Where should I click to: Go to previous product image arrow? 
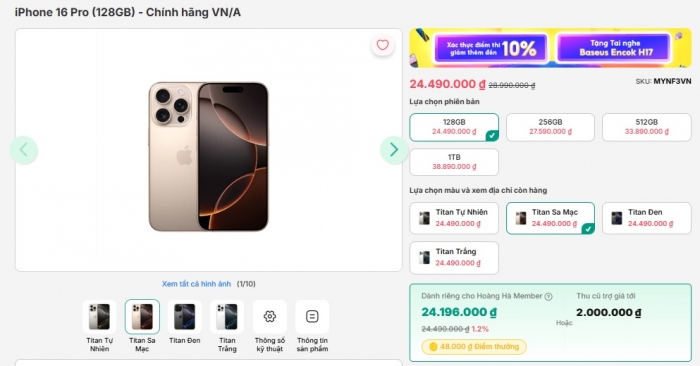click(x=24, y=150)
